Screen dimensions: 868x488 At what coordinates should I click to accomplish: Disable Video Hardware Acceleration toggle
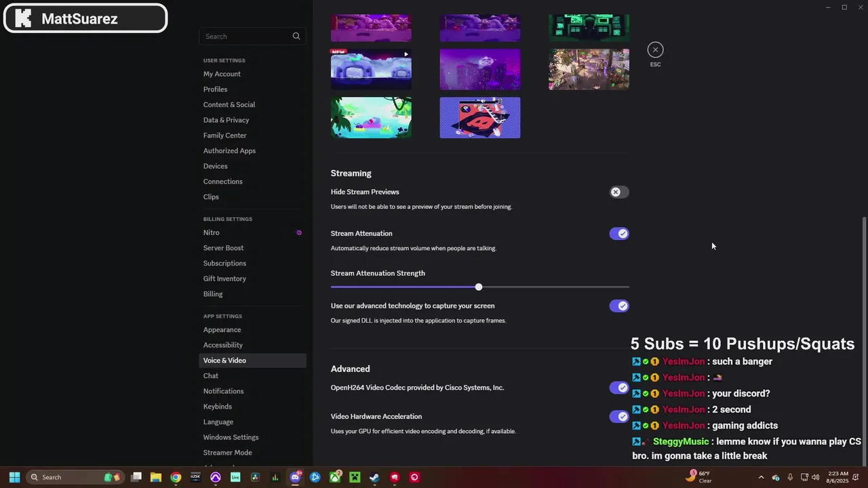click(x=619, y=416)
